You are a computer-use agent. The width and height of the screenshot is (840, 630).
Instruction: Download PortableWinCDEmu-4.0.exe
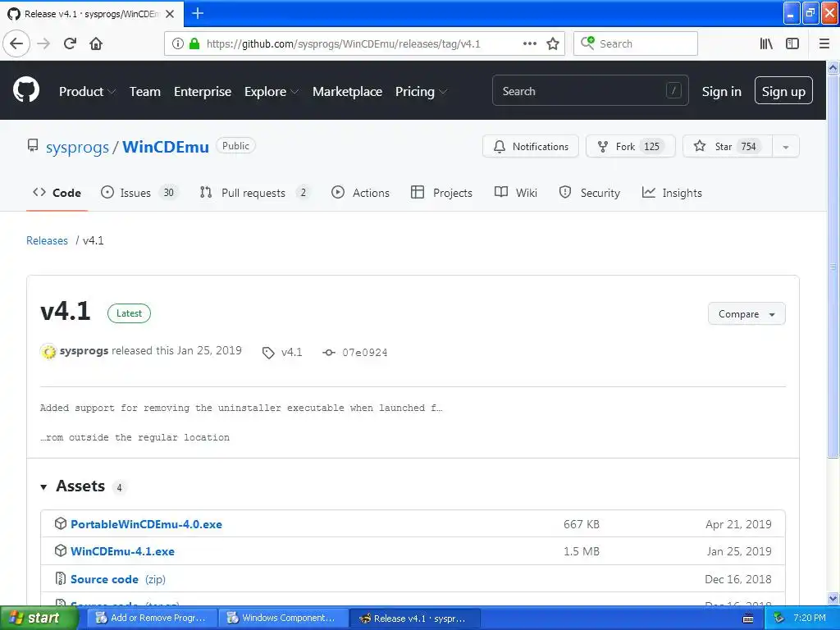[x=146, y=524]
